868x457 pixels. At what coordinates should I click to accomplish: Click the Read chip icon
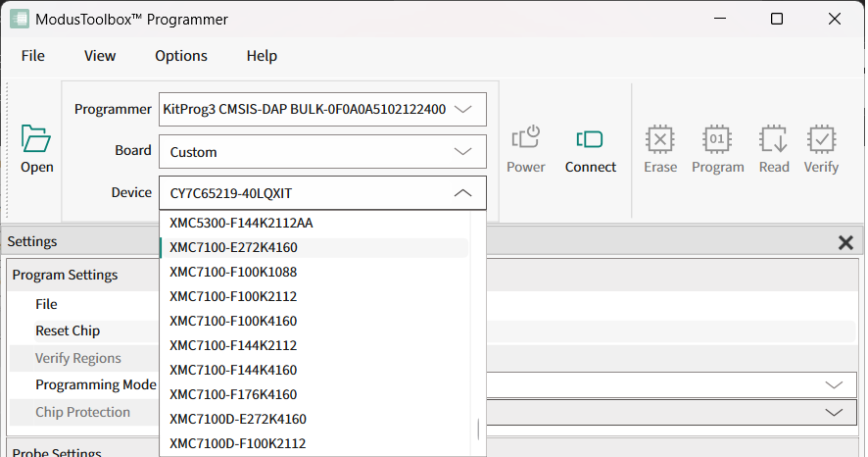click(x=774, y=140)
